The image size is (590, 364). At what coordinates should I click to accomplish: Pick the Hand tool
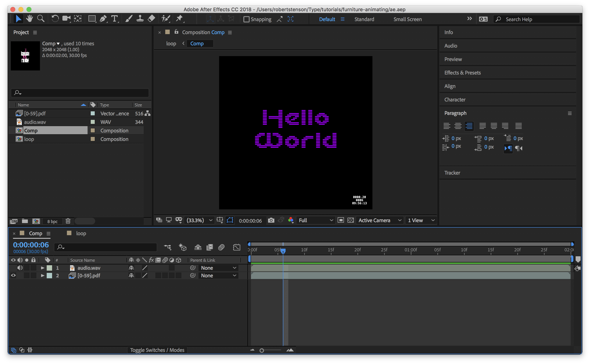[29, 19]
